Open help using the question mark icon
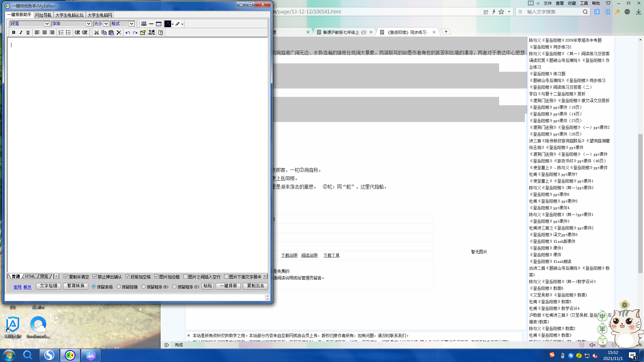The image size is (644, 362). (160, 33)
